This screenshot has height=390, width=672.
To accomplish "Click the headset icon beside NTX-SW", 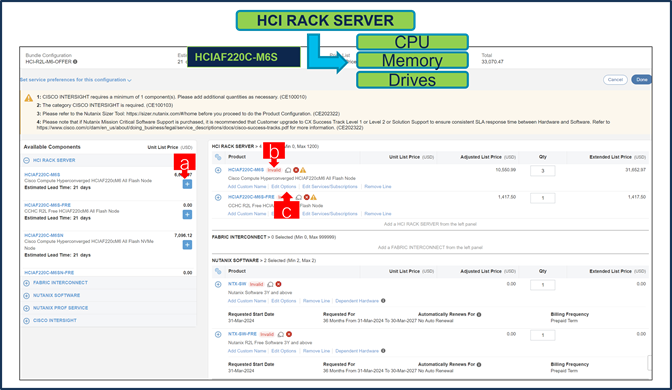I will click(x=270, y=284).
